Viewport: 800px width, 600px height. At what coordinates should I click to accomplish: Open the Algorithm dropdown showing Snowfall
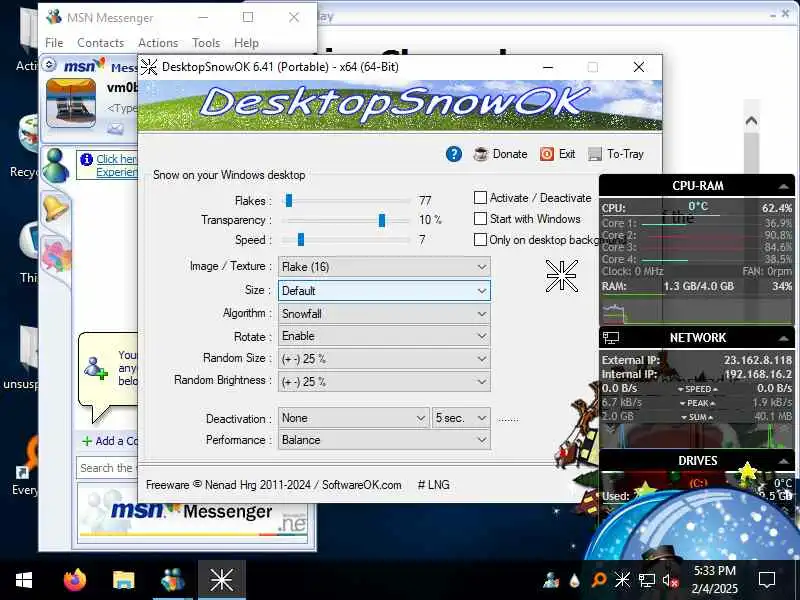(384, 314)
